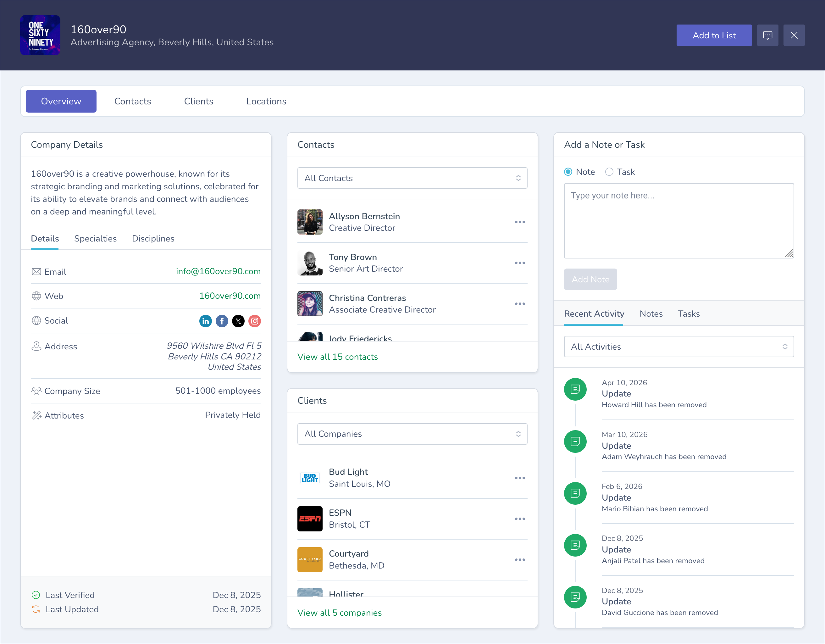
Task: Click the Feb 6, 2026 update icon
Action: 575,493
